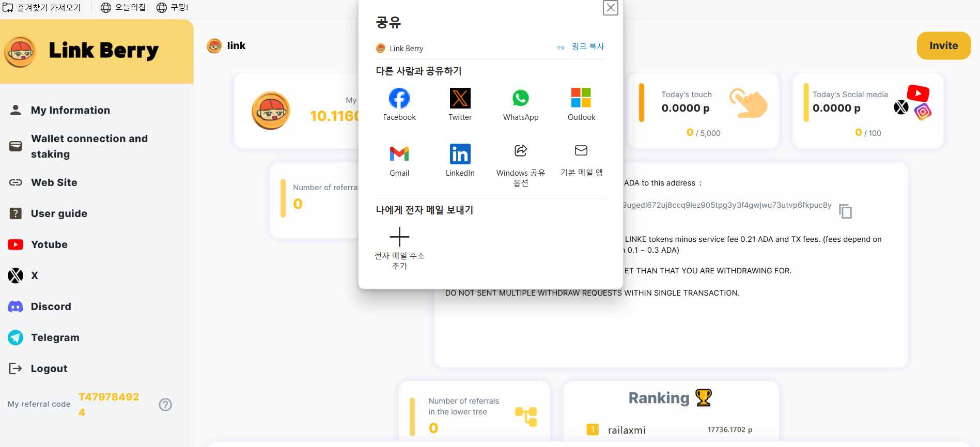Open 쿠팡! bookmark
This screenshot has width=980, height=447.
coord(173,8)
